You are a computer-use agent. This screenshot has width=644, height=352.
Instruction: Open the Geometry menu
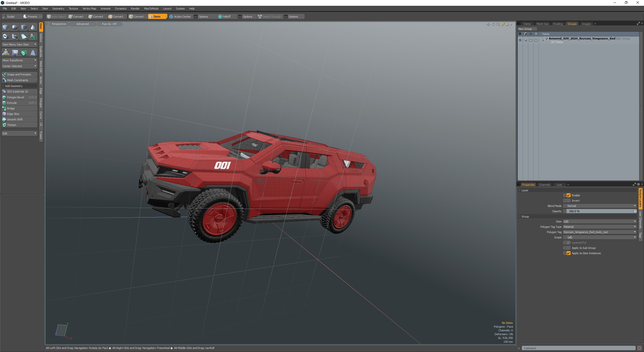(58, 9)
